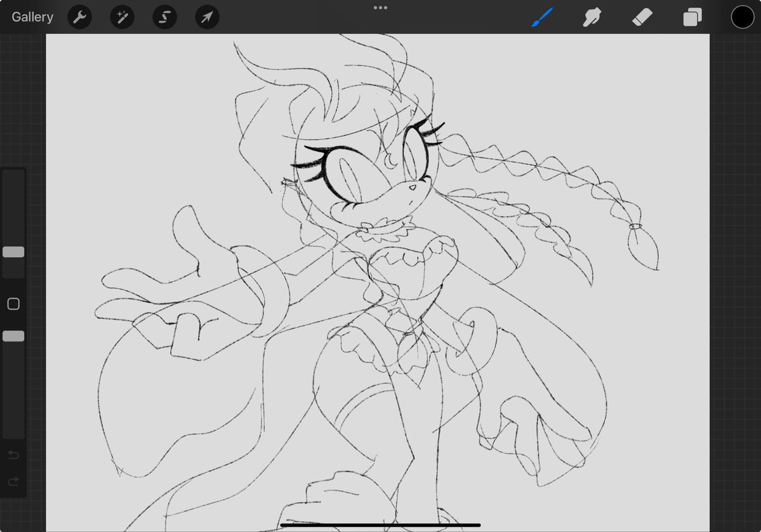The width and height of the screenshot is (761, 532).
Task: Return to the Gallery
Action: pyautogui.click(x=32, y=17)
